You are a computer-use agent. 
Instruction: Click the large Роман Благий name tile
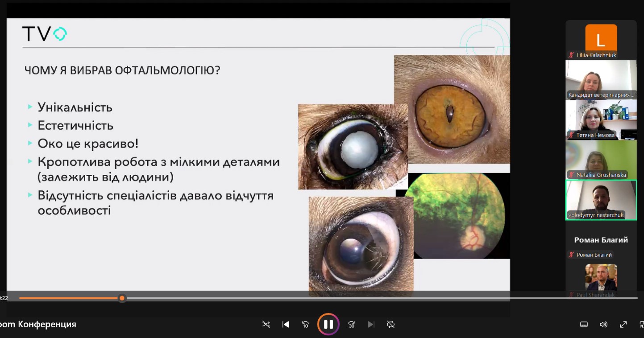tap(601, 240)
